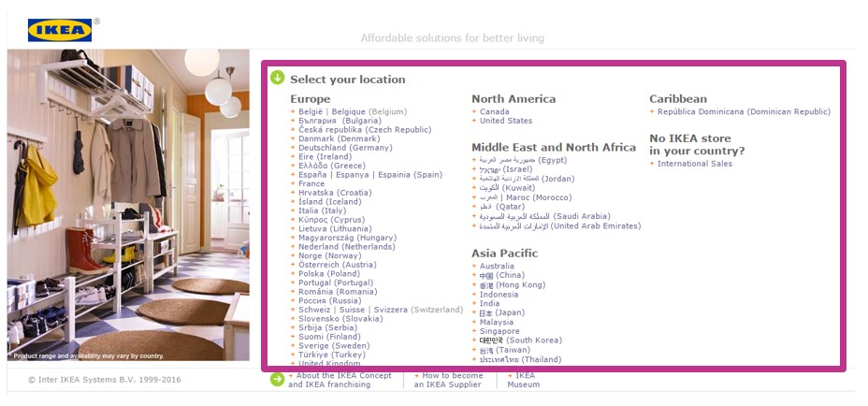
Task: Select India location
Action: click(x=489, y=303)
